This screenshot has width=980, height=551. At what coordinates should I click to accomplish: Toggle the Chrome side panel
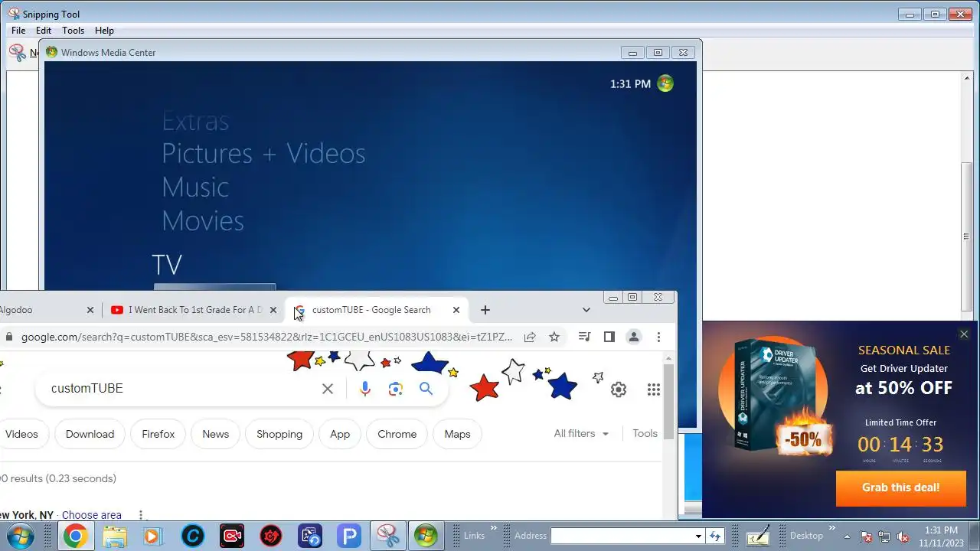pyautogui.click(x=609, y=337)
